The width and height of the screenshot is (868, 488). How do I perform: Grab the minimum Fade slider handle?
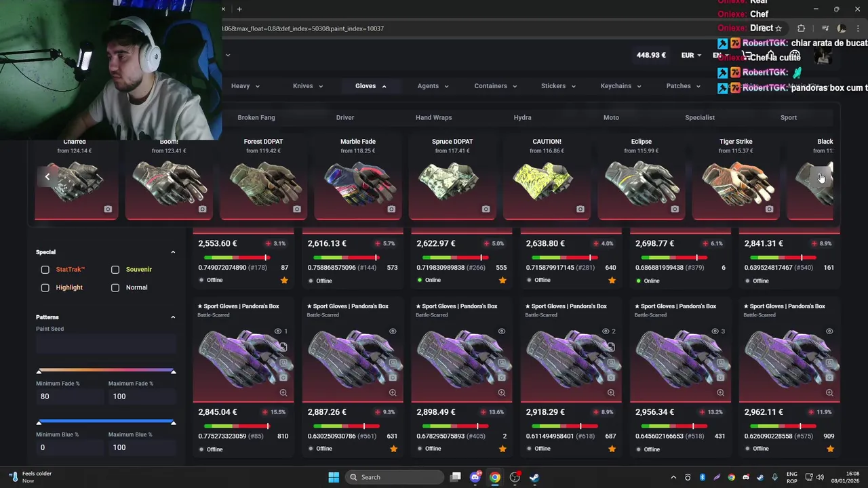coord(39,371)
